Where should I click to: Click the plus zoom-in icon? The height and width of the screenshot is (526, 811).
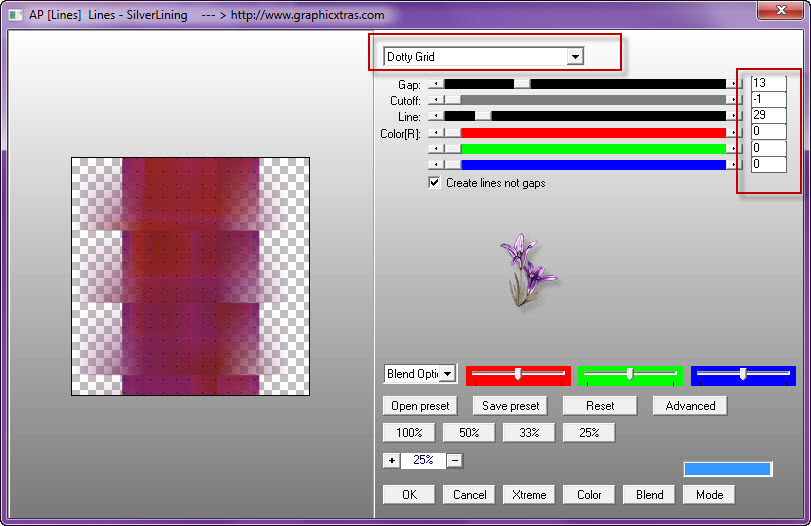pos(391,460)
